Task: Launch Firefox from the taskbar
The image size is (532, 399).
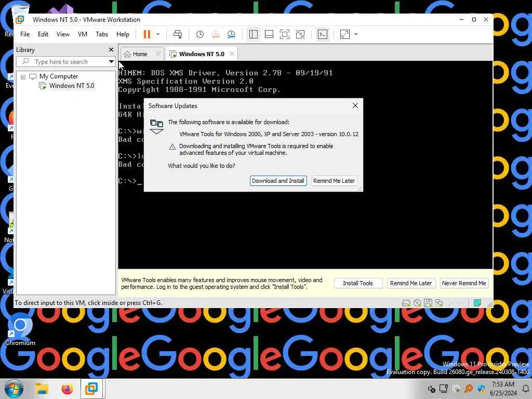Action: point(67,389)
